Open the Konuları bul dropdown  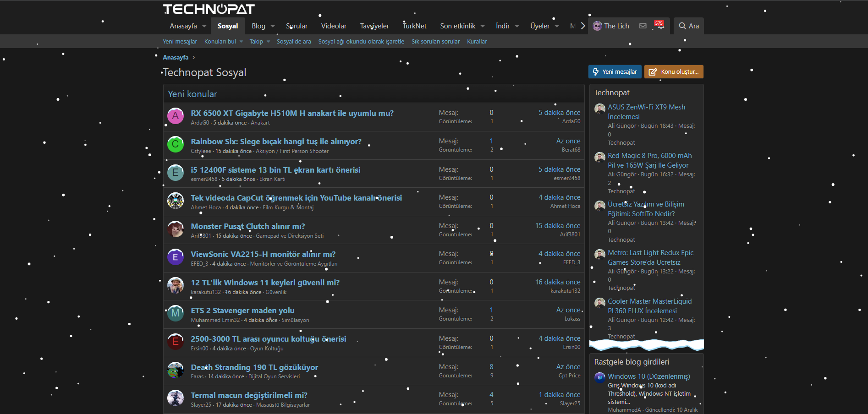point(224,42)
